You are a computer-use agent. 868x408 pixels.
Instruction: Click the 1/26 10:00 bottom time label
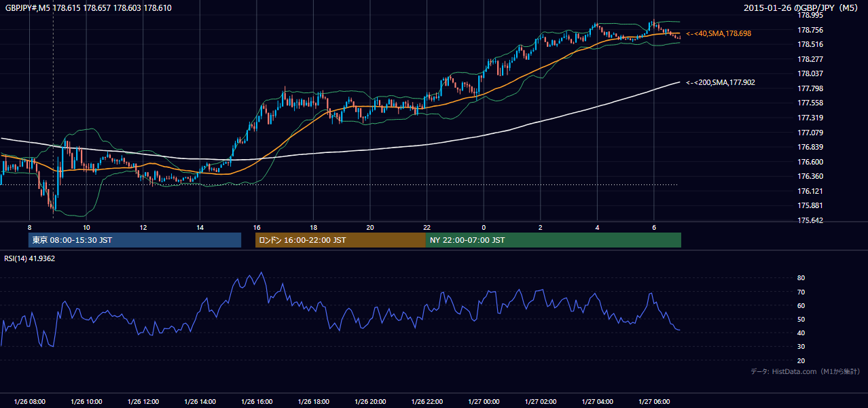tap(86, 402)
